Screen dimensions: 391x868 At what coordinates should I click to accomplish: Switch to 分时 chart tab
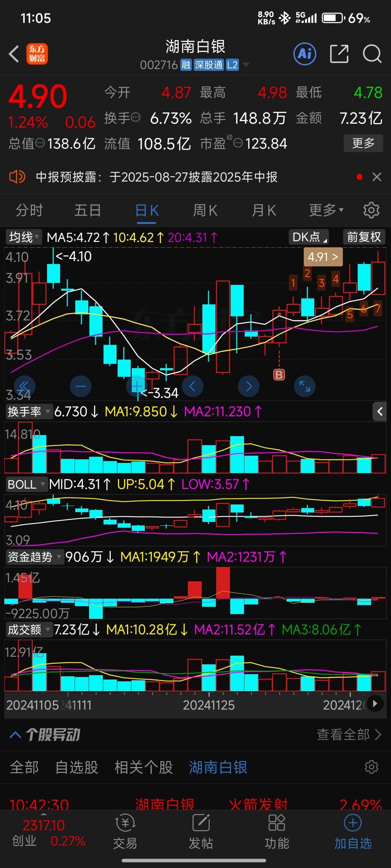(29, 210)
